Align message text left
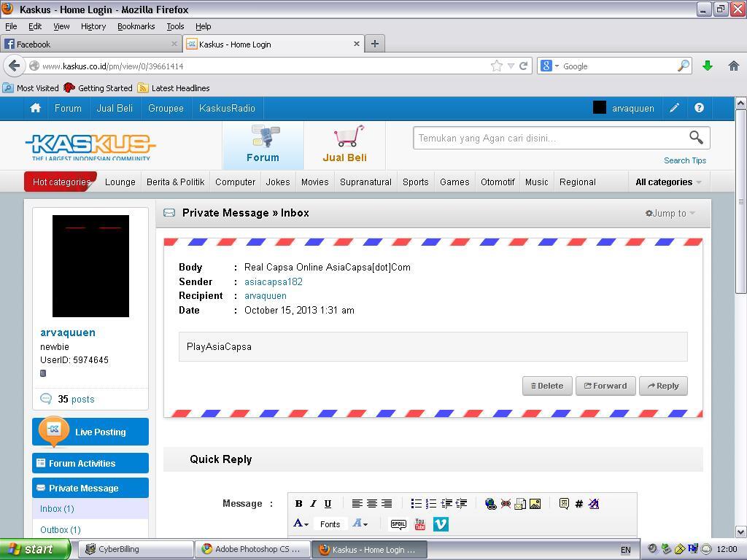The image size is (747, 560). [x=357, y=503]
